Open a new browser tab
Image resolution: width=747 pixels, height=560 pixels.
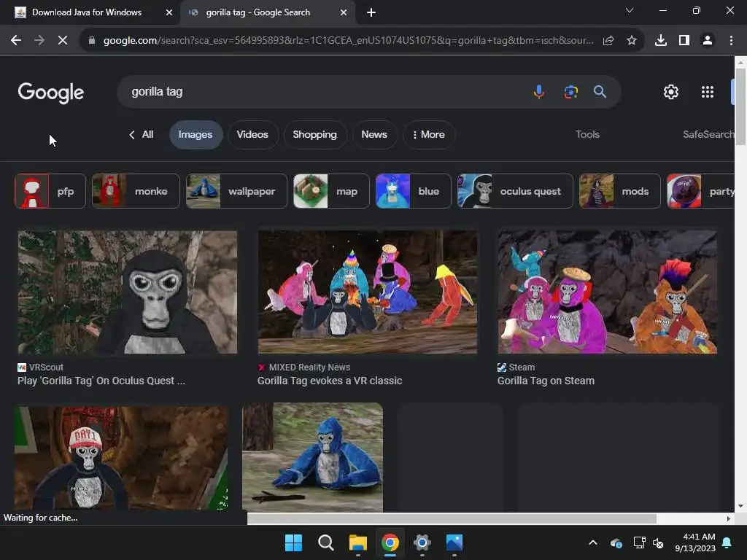click(371, 12)
